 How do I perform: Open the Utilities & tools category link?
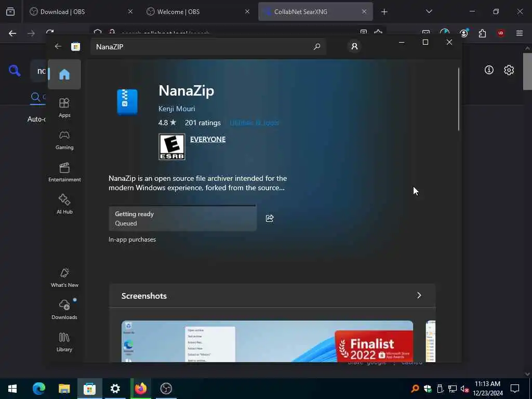(255, 123)
